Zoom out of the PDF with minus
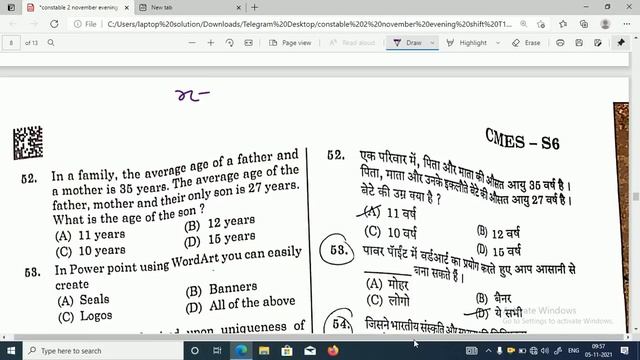 192,42
